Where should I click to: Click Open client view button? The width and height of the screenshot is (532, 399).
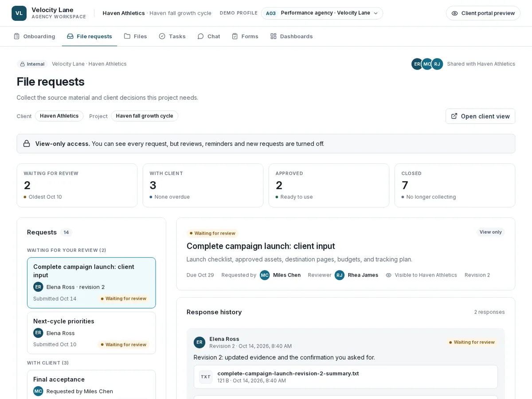point(480,116)
